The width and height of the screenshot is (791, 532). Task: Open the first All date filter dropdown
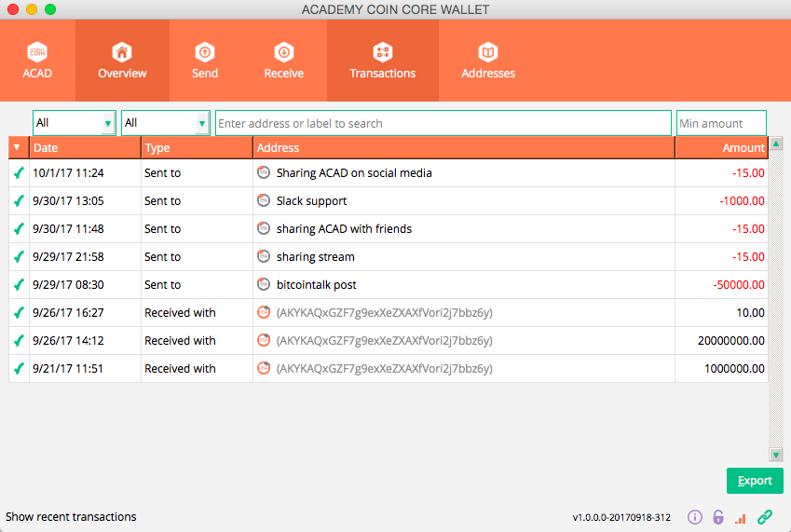[x=75, y=123]
